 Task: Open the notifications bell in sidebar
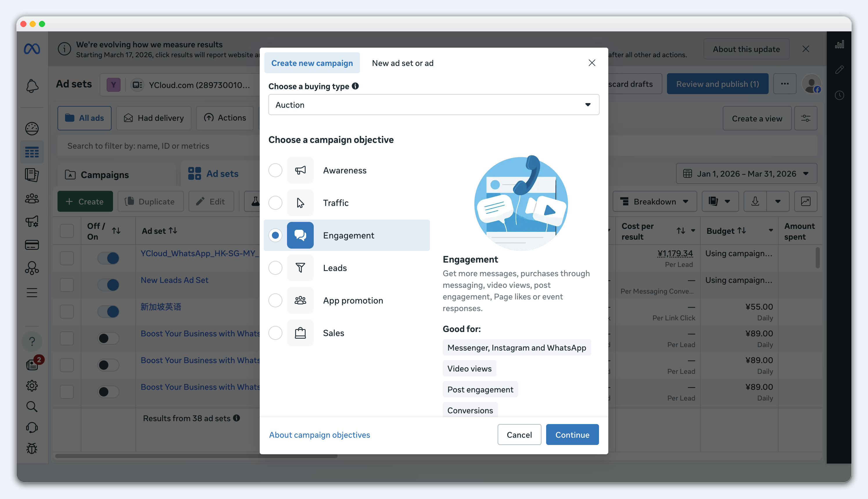(x=32, y=86)
